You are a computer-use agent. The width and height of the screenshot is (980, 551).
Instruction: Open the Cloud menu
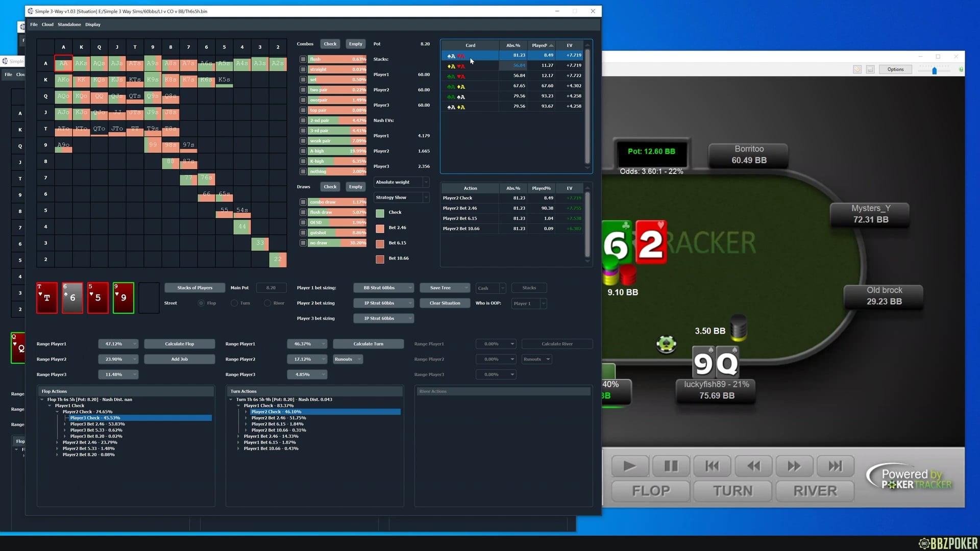[x=47, y=24]
